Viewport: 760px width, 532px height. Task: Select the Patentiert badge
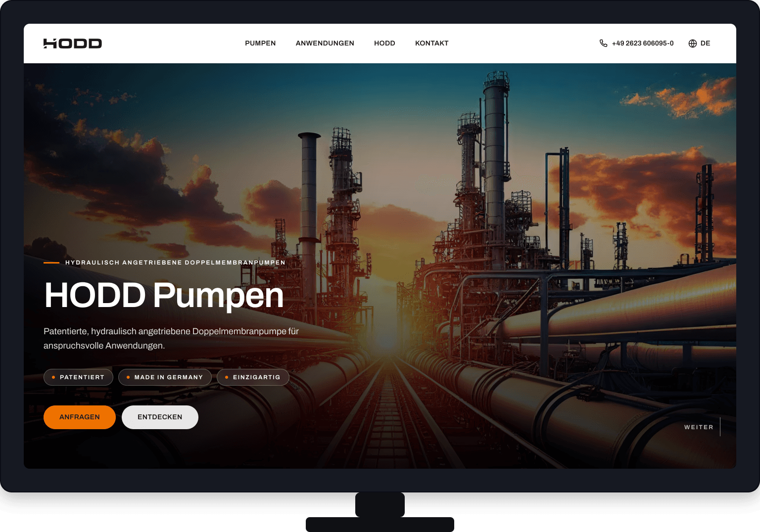coord(78,377)
